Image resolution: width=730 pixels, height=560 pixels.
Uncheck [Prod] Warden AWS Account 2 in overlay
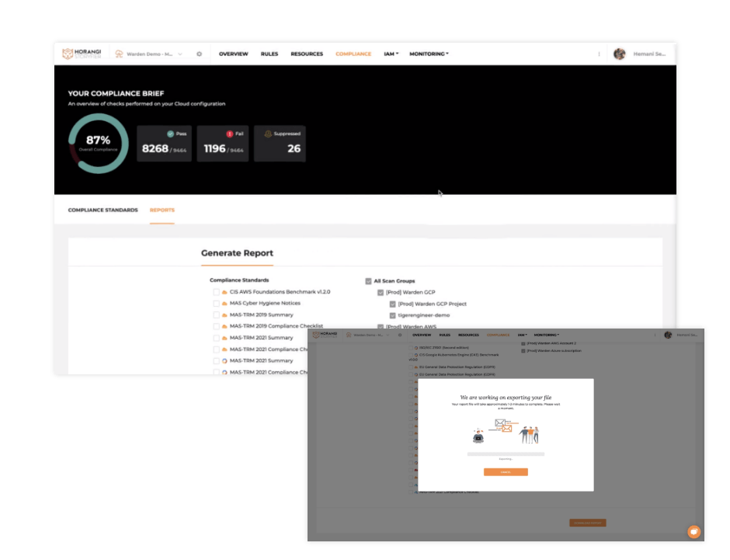click(x=523, y=343)
